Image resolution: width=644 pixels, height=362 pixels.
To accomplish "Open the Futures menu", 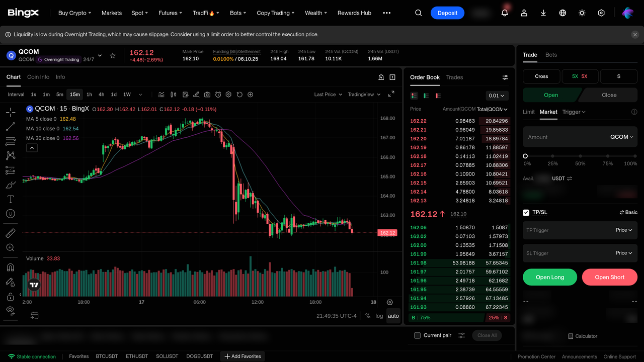I will pos(170,13).
